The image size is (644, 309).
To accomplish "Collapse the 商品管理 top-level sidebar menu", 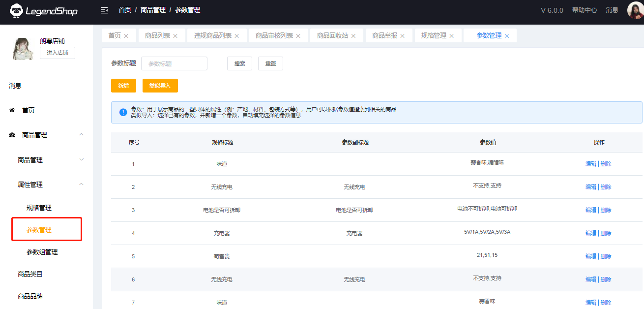I will (82, 135).
